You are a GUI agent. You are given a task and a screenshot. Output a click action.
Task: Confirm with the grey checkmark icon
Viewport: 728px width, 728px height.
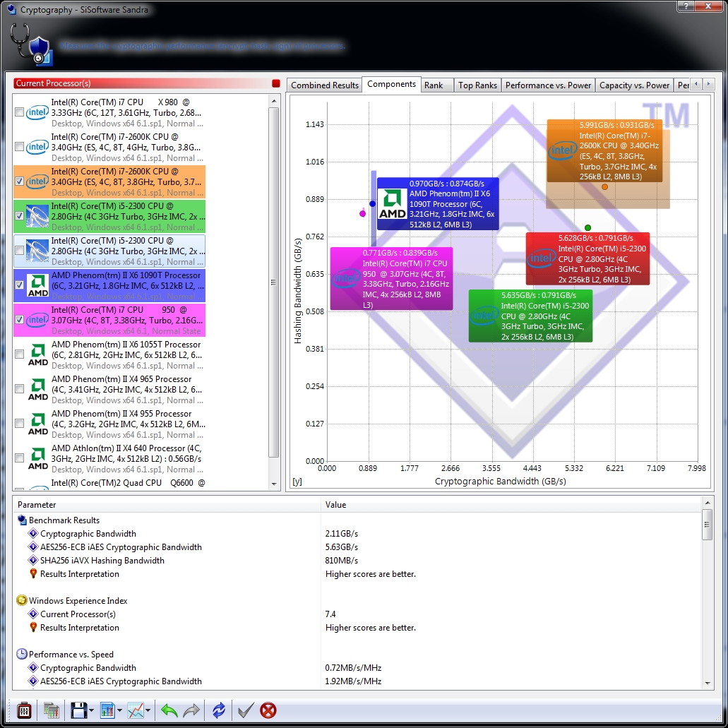pyautogui.click(x=246, y=710)
